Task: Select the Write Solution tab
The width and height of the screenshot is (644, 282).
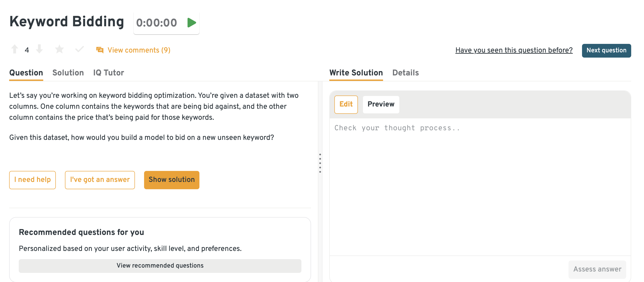Action: point(356,73)
